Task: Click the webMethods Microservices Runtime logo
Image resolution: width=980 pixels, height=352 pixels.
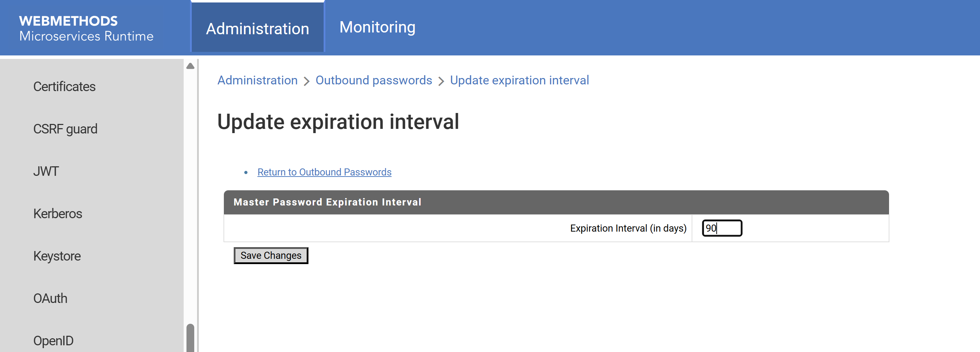Action: (86, 28)
